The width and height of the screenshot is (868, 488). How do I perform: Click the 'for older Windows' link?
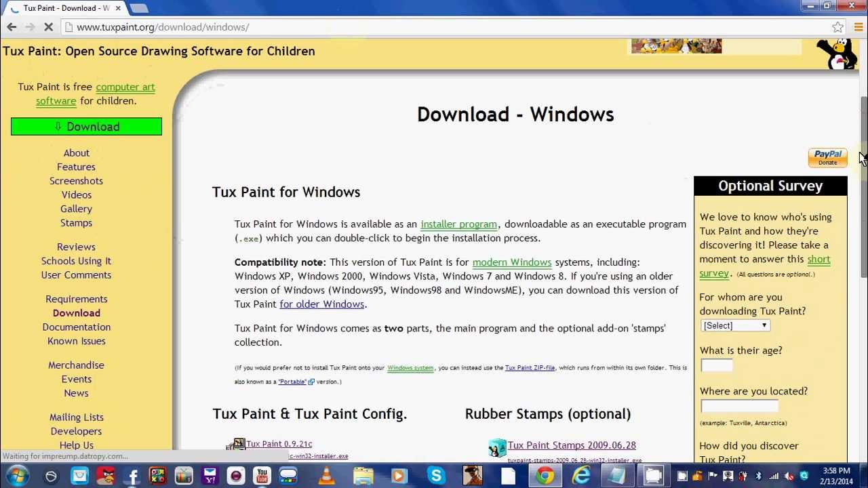tap(321, 304)
